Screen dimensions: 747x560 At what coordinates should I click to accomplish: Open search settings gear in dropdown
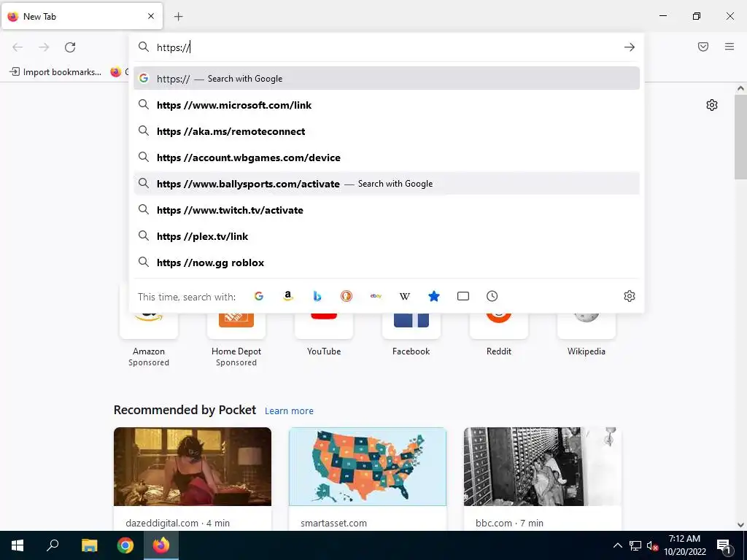[x=630, y=296]
